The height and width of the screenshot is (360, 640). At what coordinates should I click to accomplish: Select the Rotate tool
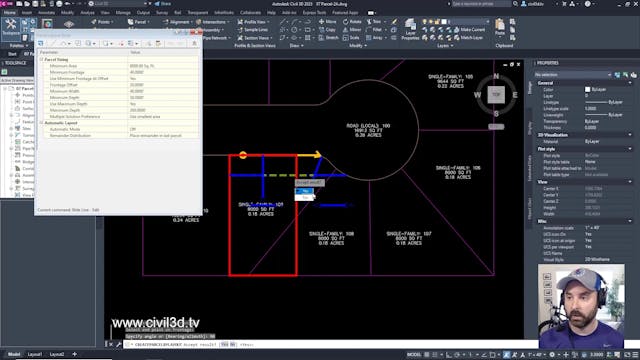352,22
